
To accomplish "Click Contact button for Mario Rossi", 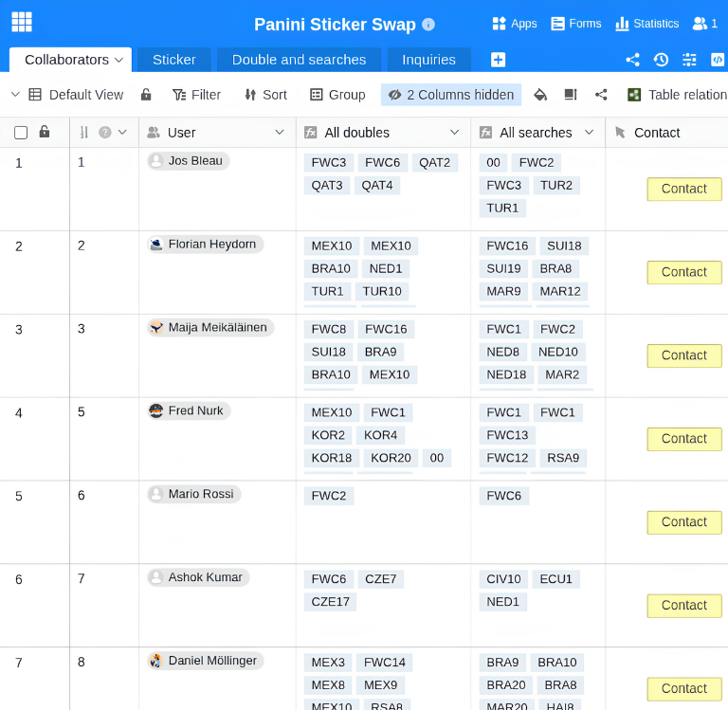I will coord(684,522).
